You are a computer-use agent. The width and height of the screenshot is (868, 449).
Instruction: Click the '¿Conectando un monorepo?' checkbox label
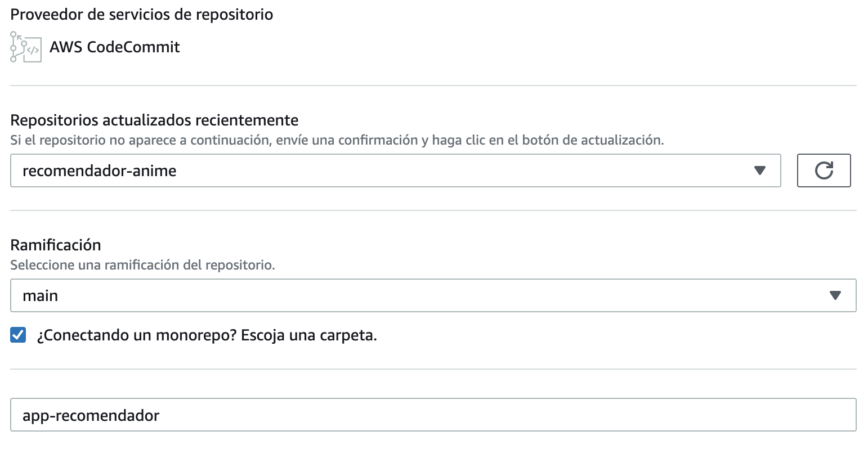pyautogui.click(x=207, y=336)
